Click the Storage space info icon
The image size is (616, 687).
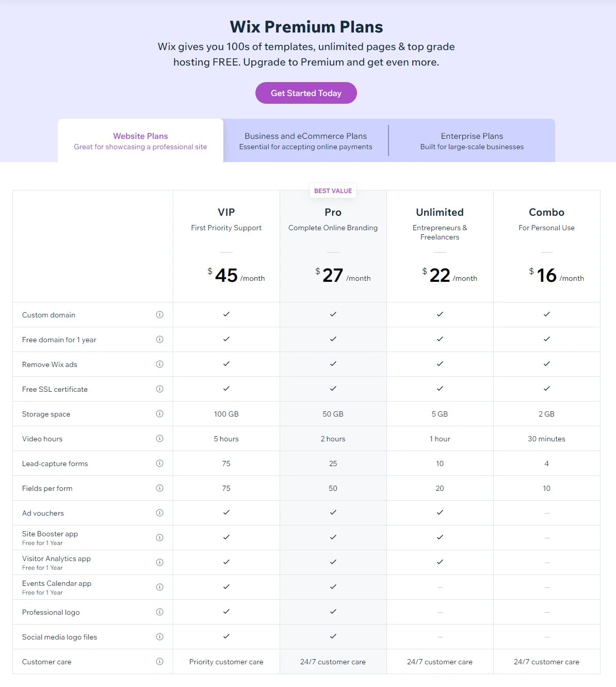(160, 413)
